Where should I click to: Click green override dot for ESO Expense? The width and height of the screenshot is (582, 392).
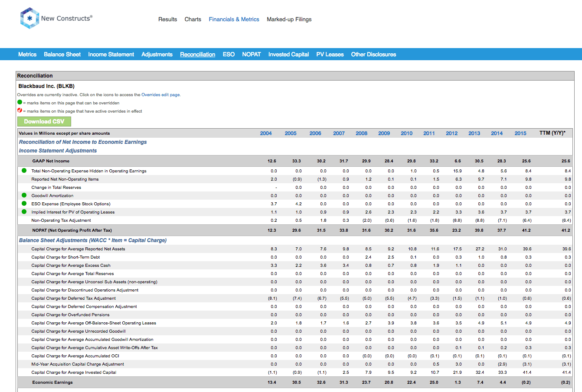(x=24, y=204)
